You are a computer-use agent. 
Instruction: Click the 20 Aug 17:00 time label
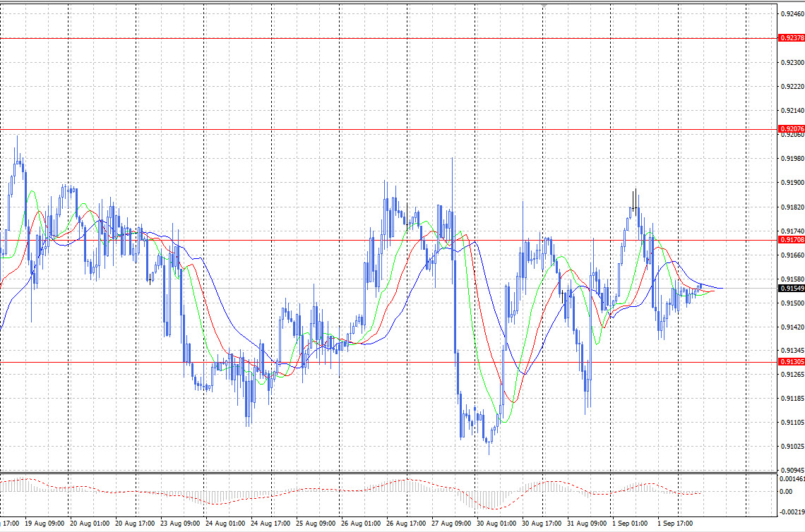pos(135,524)
